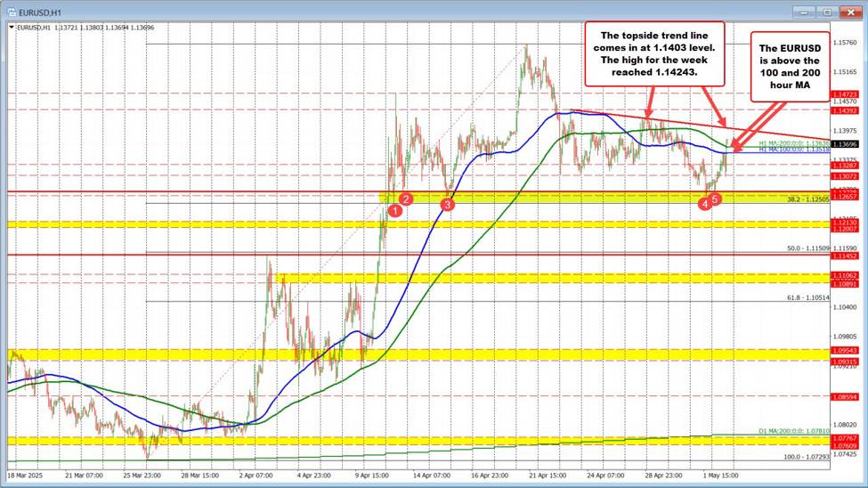
Task: Minimize the EURUSD,H1 chart window
Action: pos(804,11)
